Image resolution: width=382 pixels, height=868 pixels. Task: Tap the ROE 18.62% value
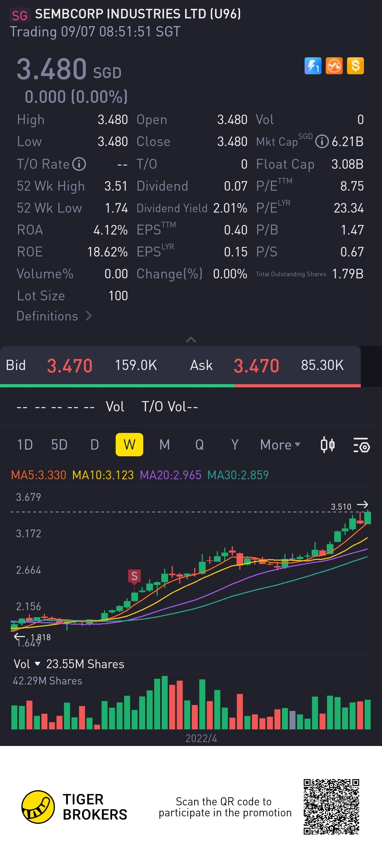pos(108,252)
